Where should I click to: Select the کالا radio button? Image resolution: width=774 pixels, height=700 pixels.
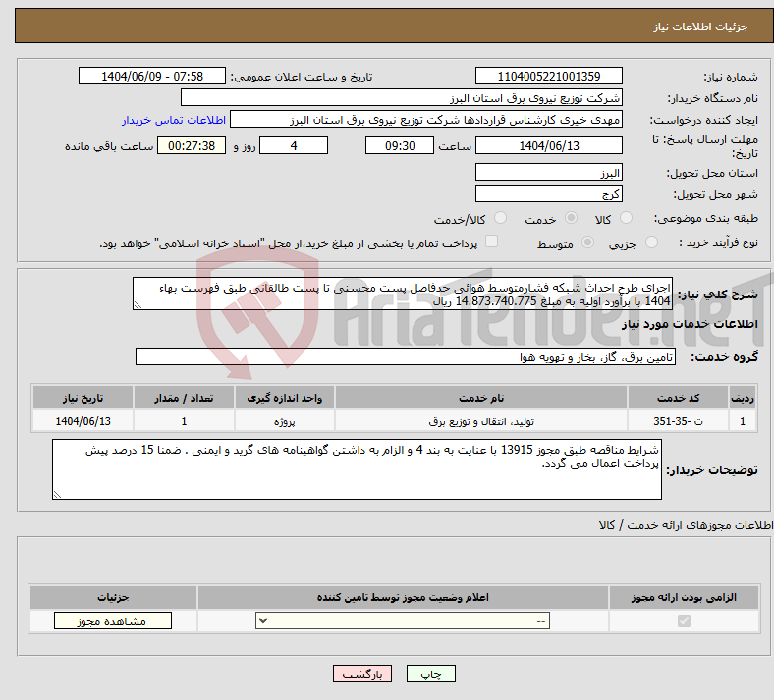coord(626,218)
